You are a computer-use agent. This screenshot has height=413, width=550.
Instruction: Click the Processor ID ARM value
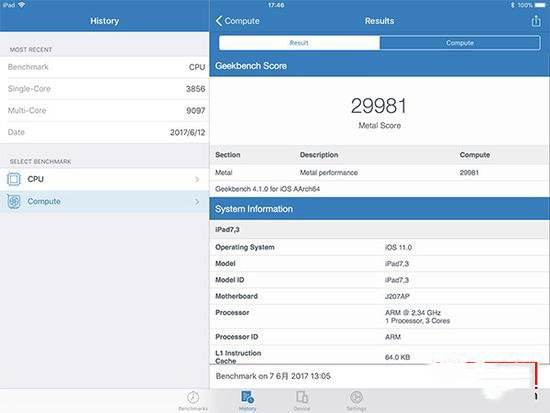tap(393, 337)
